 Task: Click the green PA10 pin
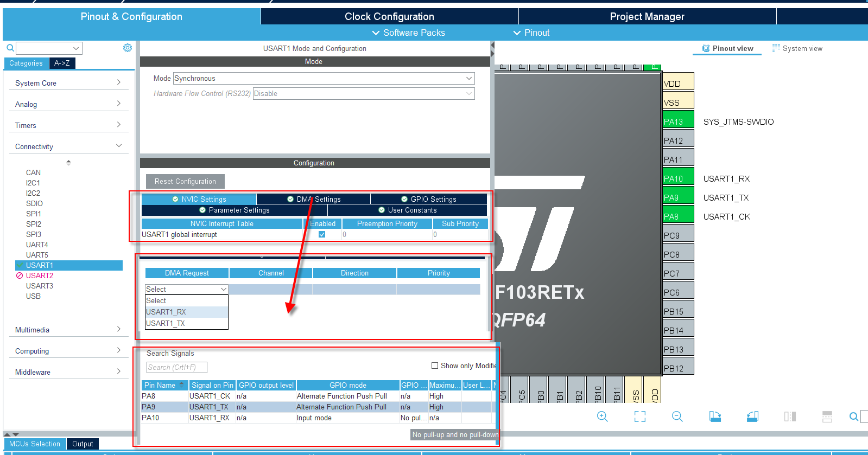pos(678,176)
